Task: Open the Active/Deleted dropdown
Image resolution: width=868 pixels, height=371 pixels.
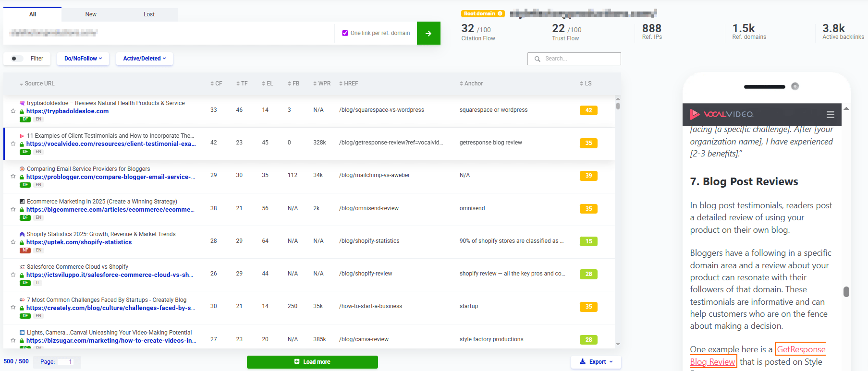Action: tap(144, 59)
